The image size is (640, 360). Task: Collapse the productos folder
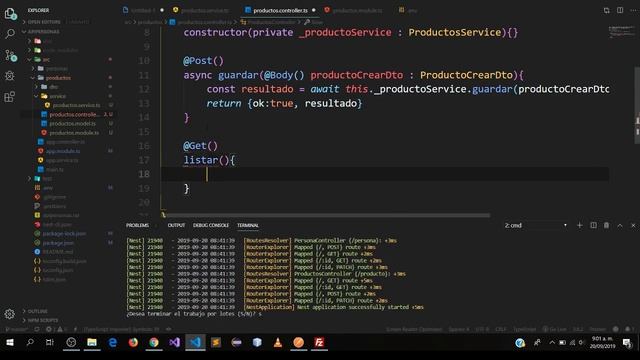pyautogui.click(x=58, y=78)
